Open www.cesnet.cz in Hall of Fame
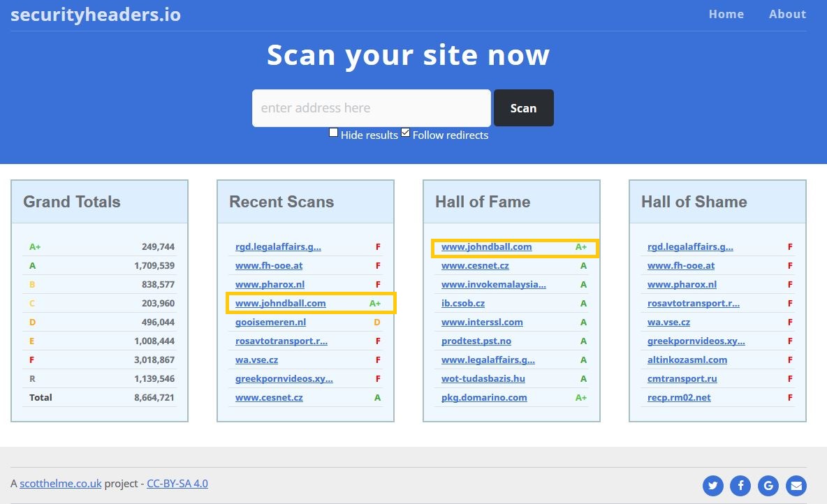The width and height of the screenshot is (827, 504). (475, 266)
